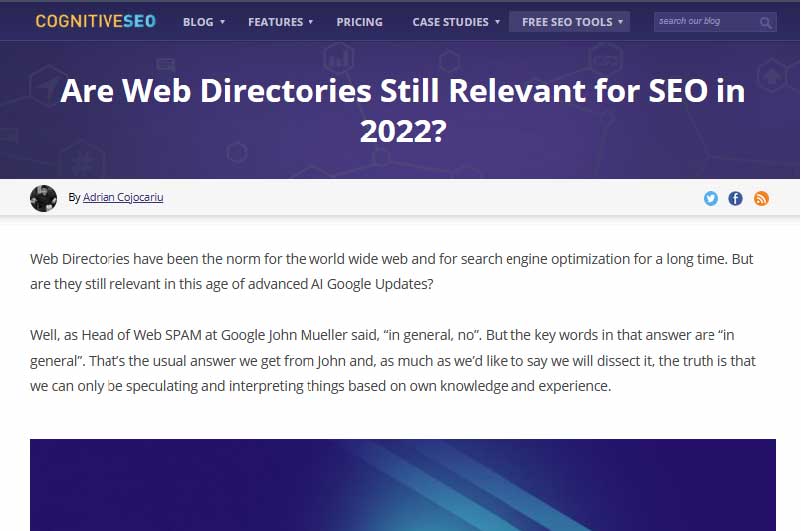Open the Free SEO Tools menu
This screenshot has height=531, width=801.
point(567,22)
